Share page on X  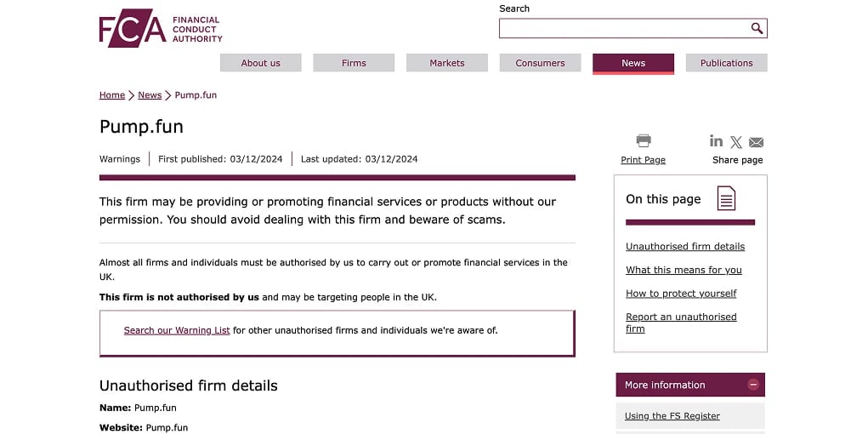click(735, 142)
